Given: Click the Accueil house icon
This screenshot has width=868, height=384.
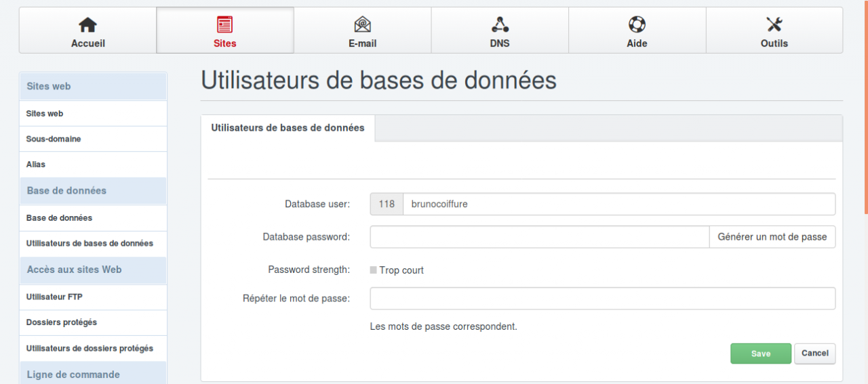Looking at the screenshot, I should point(88,25).
